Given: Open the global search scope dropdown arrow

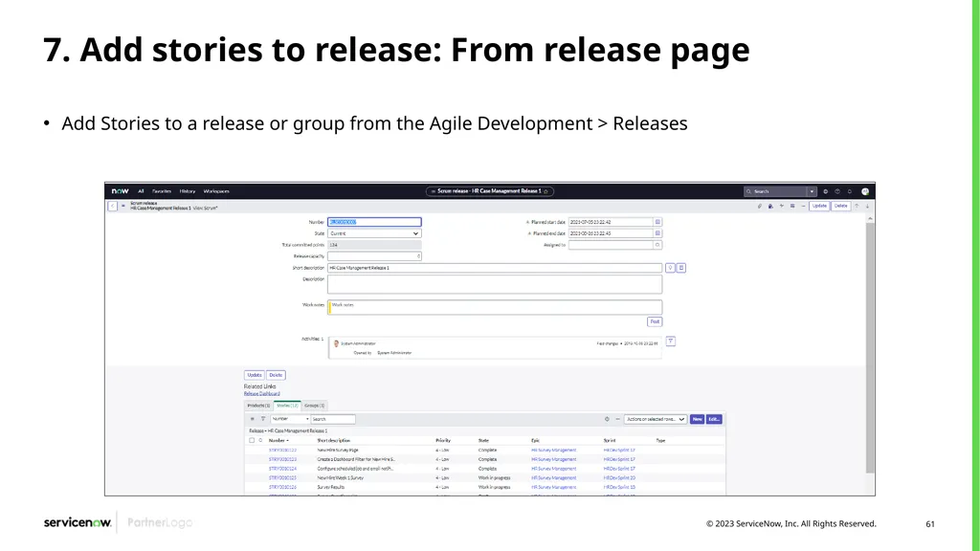Looking at the screenshot, I should pyautogui.click(x=812, y=191).
